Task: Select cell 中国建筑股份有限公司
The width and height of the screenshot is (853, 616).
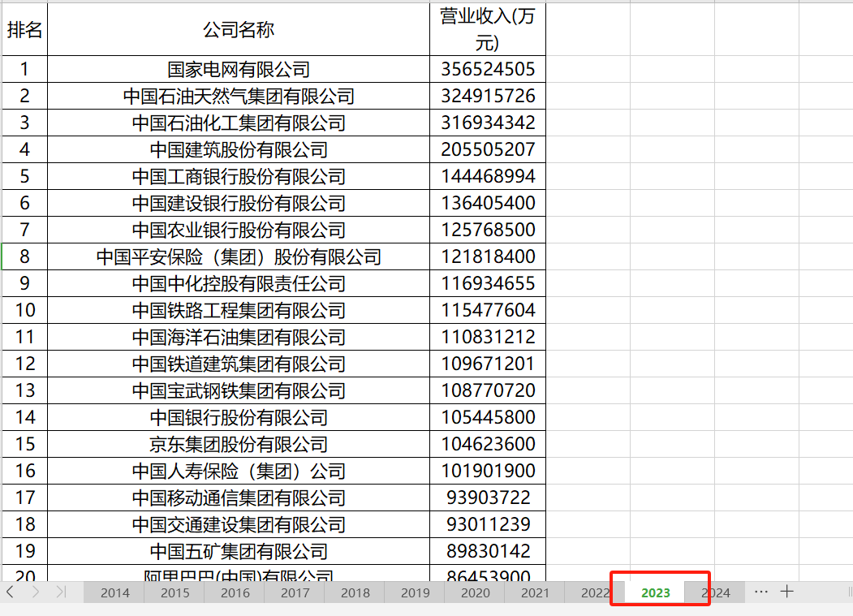Action: pyautogui.click(x=239, y=149)
